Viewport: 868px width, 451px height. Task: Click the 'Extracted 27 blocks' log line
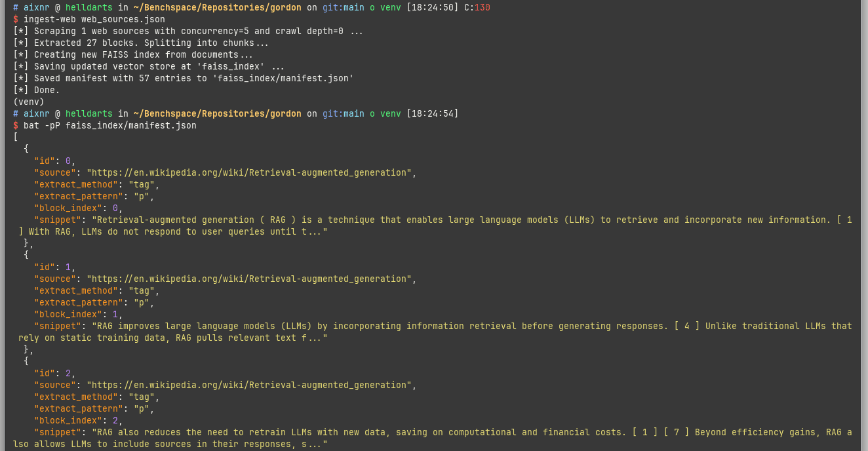[x=141, y=43]
